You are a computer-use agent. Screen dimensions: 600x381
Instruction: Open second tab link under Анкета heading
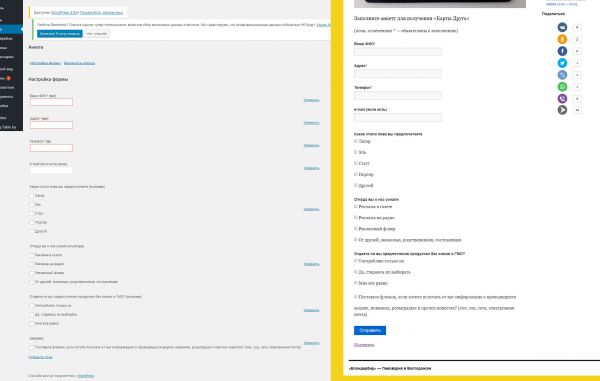click(x=79, y=63)
